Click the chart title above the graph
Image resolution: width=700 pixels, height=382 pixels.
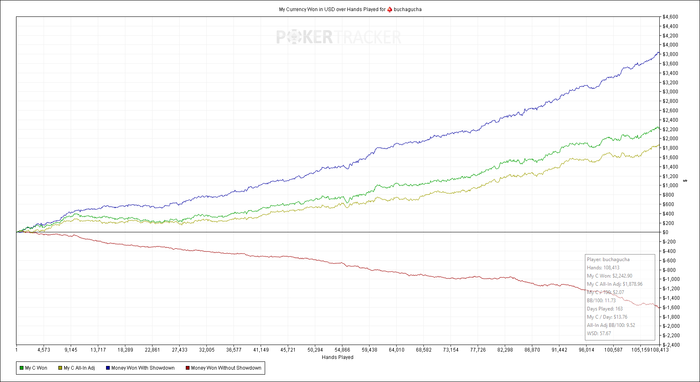pyautogui.click(x=350, y=9)
